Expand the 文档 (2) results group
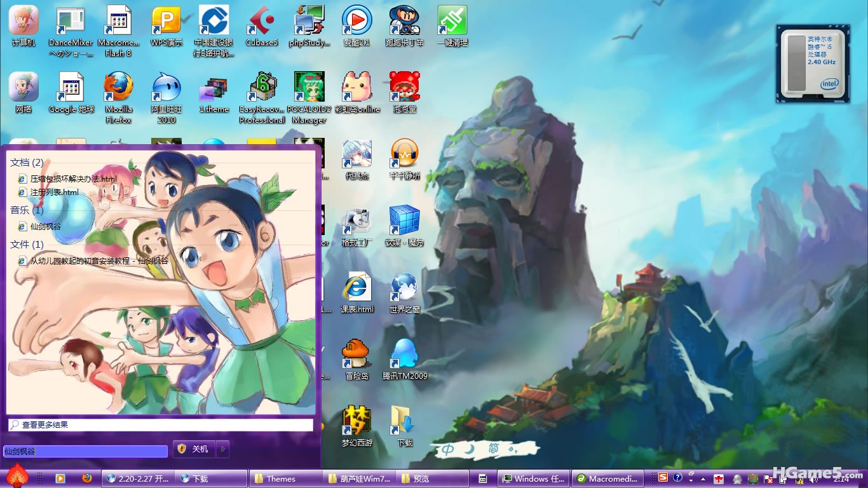The image size is (868, 488). (27, 163)
